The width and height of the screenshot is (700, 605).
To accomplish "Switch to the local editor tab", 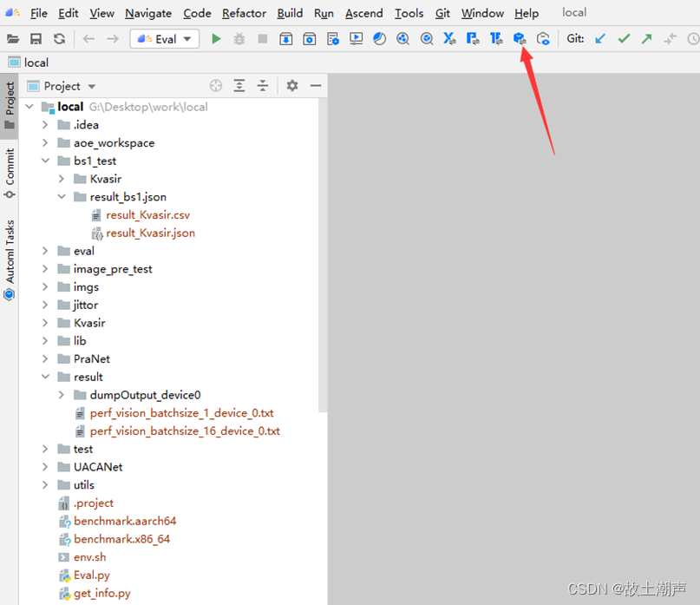I will pos(34,62).
